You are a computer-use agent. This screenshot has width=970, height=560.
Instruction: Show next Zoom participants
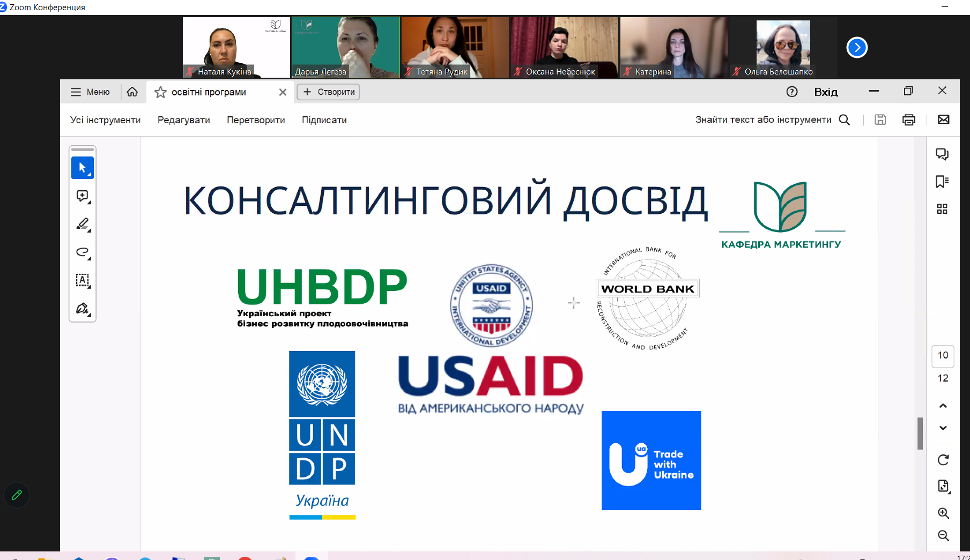tap(857, 48)
